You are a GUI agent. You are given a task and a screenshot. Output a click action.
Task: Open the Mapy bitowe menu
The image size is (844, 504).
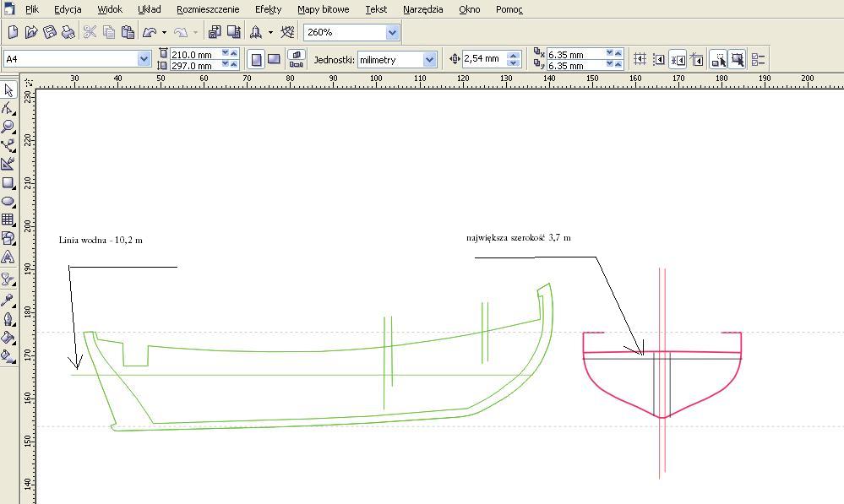tap(325, 9)
